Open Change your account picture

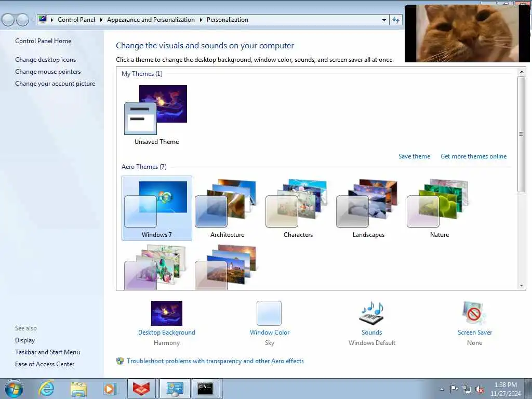pos(55,84)
